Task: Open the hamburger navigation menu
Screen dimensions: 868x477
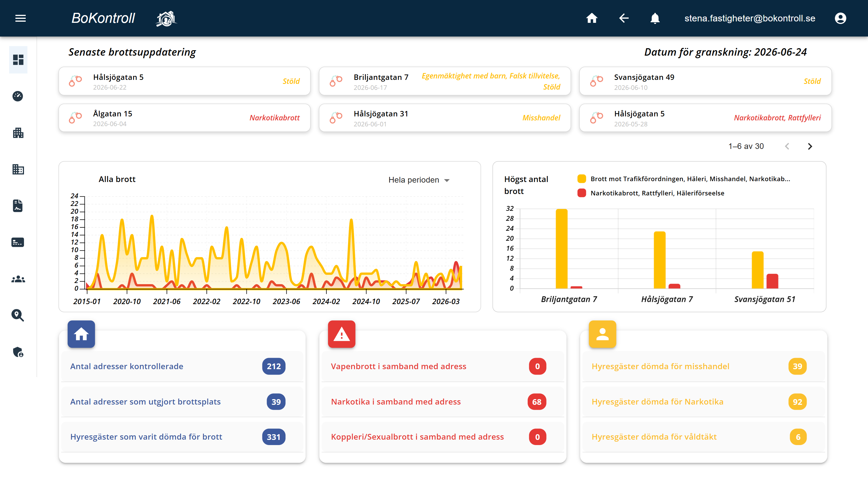Action: tap(21, 18)
